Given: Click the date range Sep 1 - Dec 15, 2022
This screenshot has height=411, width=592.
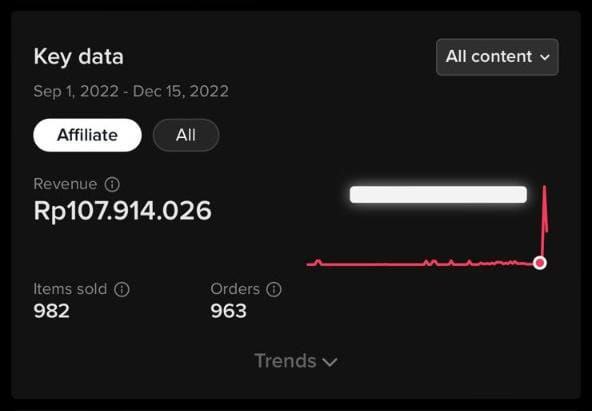Looking at the screenshot, I should coord(131,91).
